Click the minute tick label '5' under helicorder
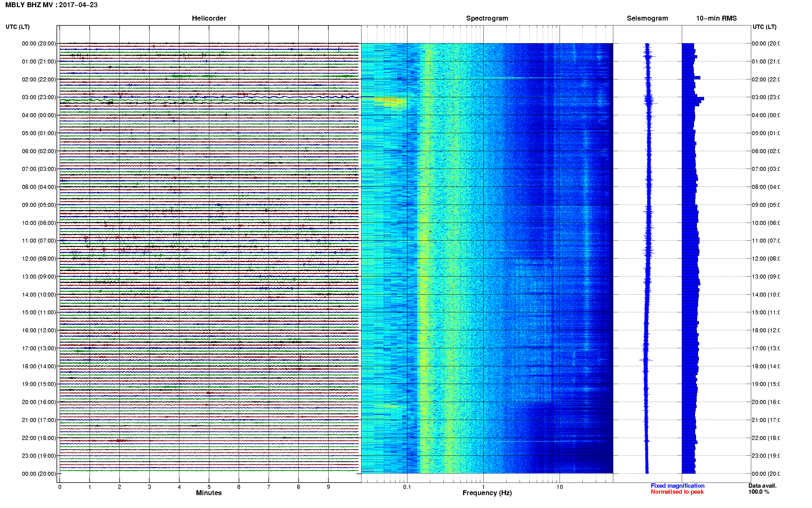The height and width of the screenshot is (508, 812). pos(209,487)
